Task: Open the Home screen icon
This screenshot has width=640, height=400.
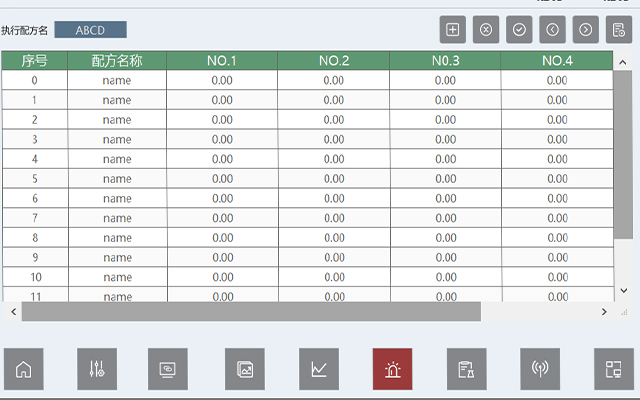Action: tap(24, 369)
